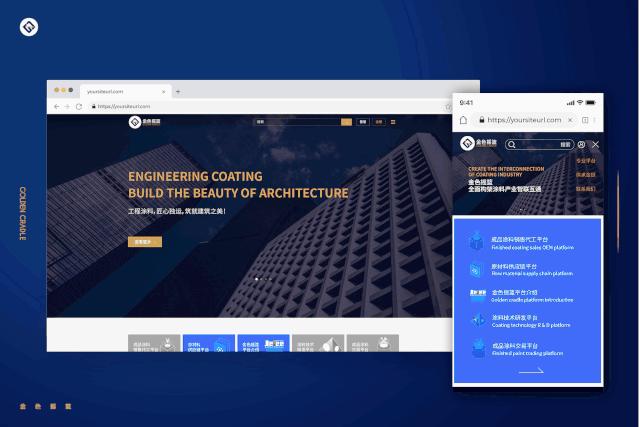Tap the icon beside Finished coating sales OEM platform
Image resolution: width=639 pixels, height=427 pixels.
click(x=476, y=241)
